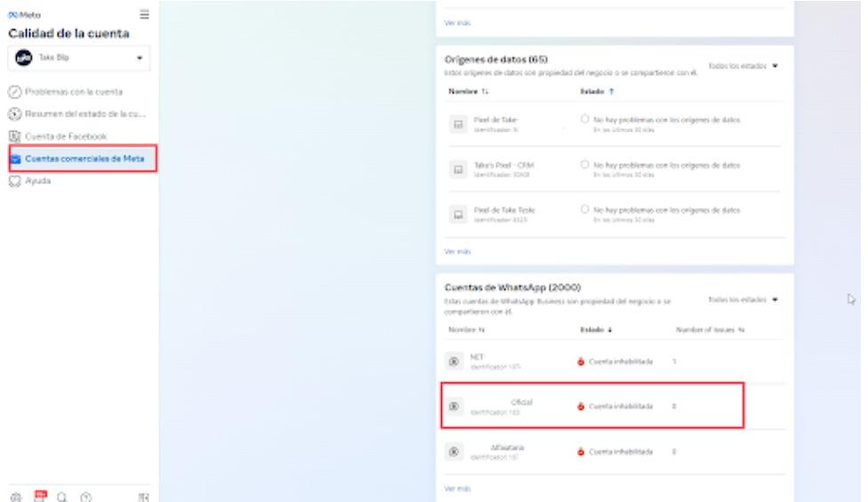Sort Orígenes de datos by Nombre

(469, 92)
